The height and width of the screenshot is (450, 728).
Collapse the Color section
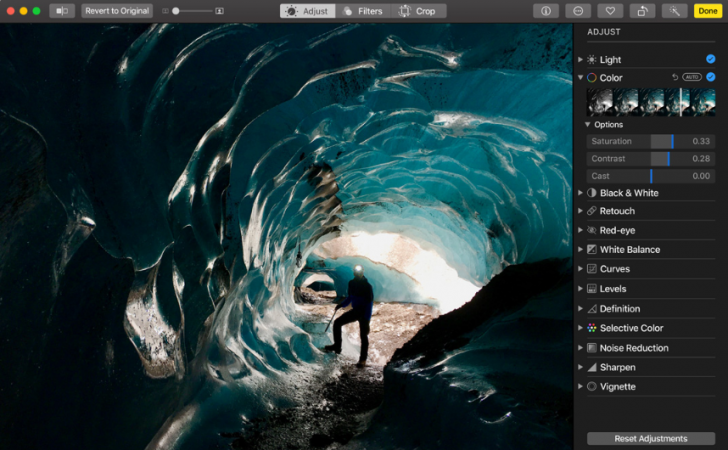point(580,78)
